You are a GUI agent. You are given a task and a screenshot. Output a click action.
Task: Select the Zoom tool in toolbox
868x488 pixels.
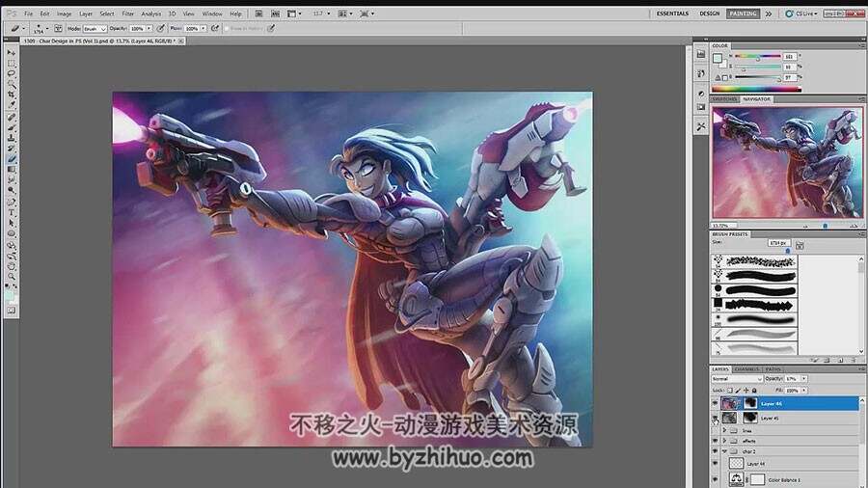[11, 277]
